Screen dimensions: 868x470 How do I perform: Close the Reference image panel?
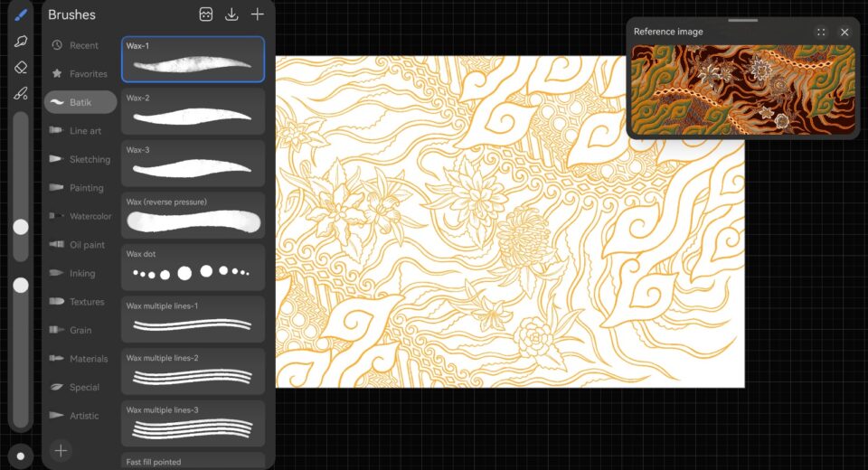(x=844, y=32)
